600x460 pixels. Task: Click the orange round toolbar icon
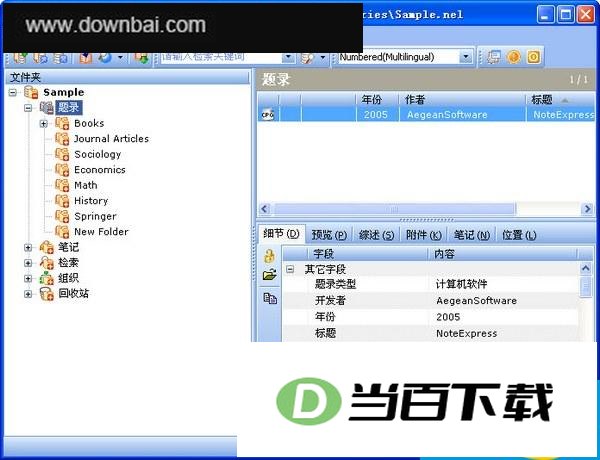coord(514,57)
